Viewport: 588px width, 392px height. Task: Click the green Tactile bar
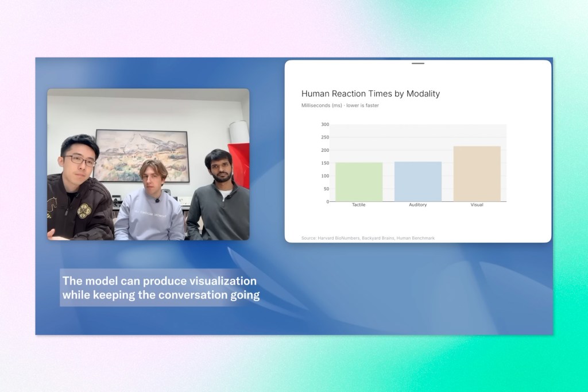pos(359,182)
